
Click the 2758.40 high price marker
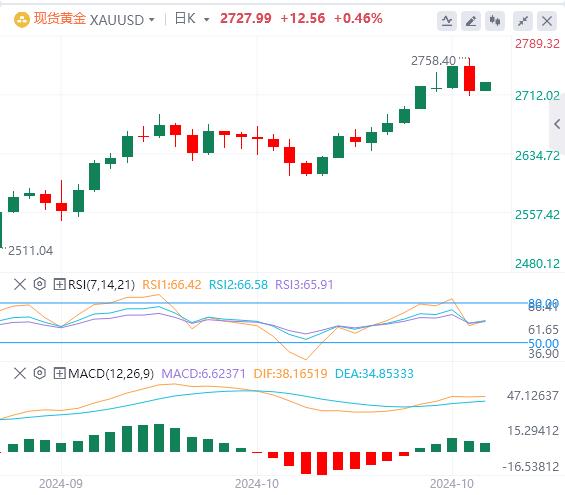433,61
